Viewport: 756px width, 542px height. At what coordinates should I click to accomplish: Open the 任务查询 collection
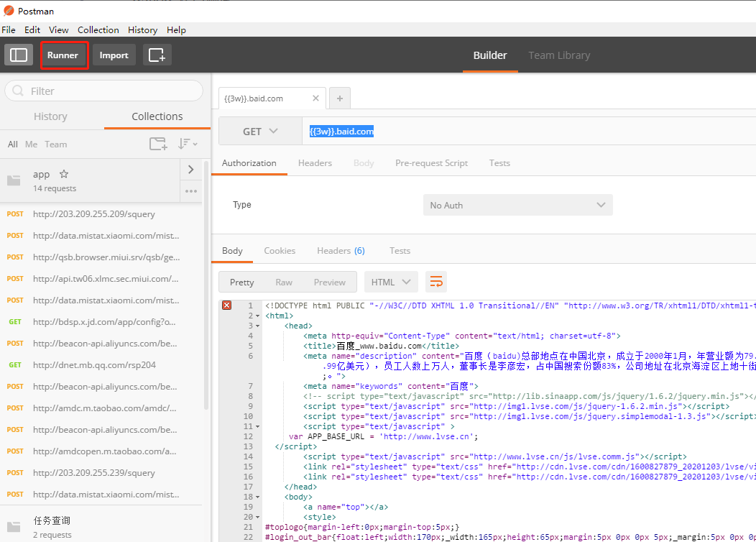101,525
